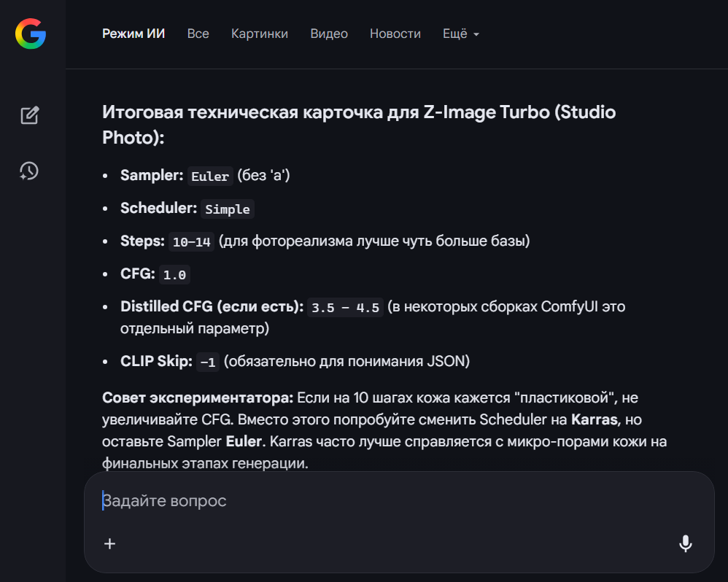This screenshot has height=582, width=728.
Task: Activate voice input microphone icon
Action: [x=685, y=543]
